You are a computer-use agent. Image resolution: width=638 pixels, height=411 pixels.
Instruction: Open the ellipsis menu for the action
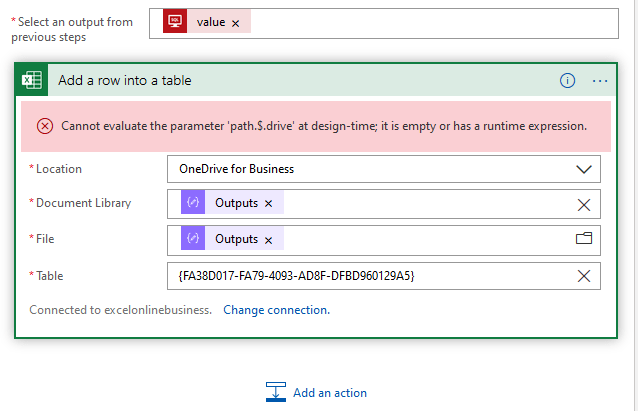(x=600, y=81)
